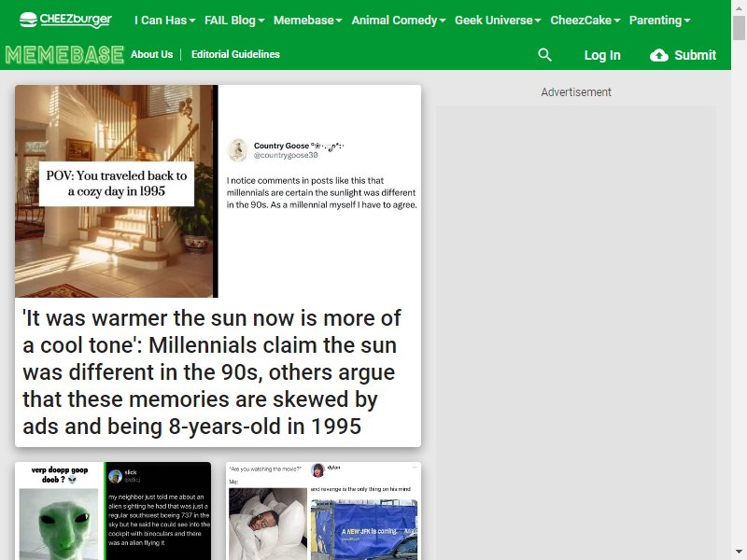The width and height of the screenshot is (747, 560).
Task: Open the Memebase dropdown menu
Action: [308, 20]
